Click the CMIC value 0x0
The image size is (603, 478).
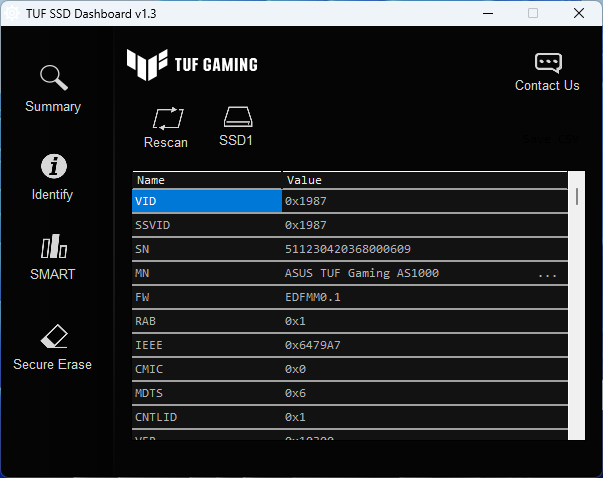pos(295,369)
